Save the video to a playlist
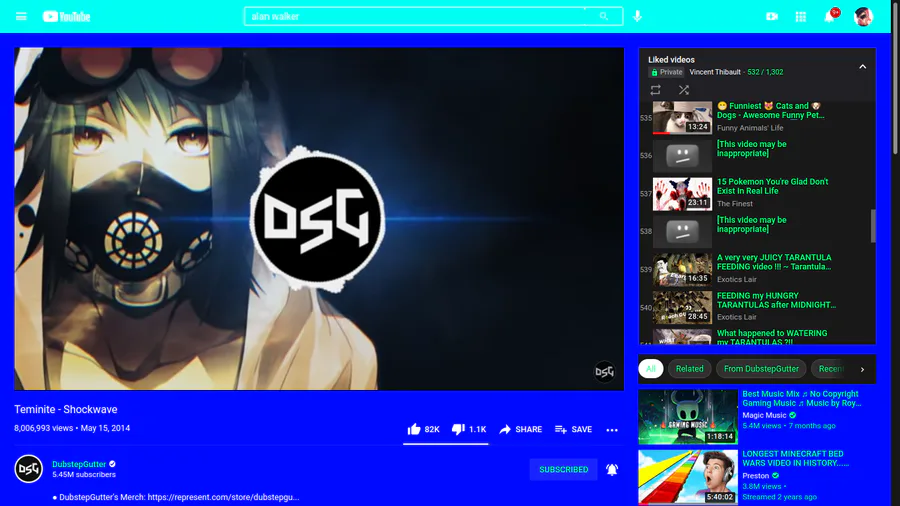Viewport: 900px width, 506px height. point(573,429)
